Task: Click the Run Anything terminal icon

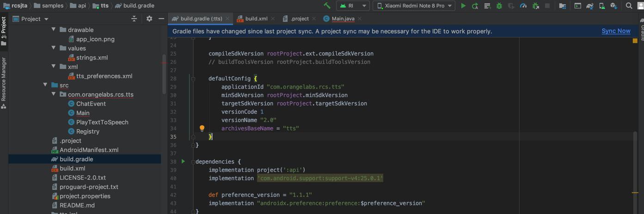Action: (x=577, y=6)
